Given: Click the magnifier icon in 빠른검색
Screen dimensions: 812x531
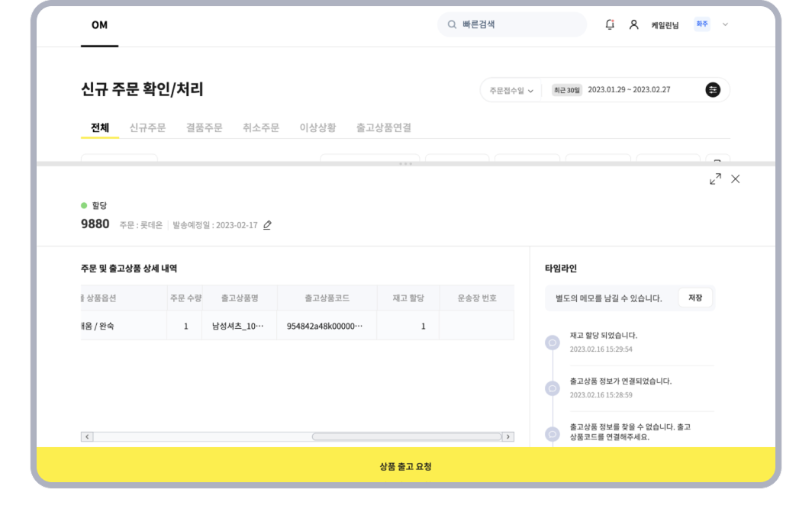Looking at the screenshot, I should pos(453,24).
